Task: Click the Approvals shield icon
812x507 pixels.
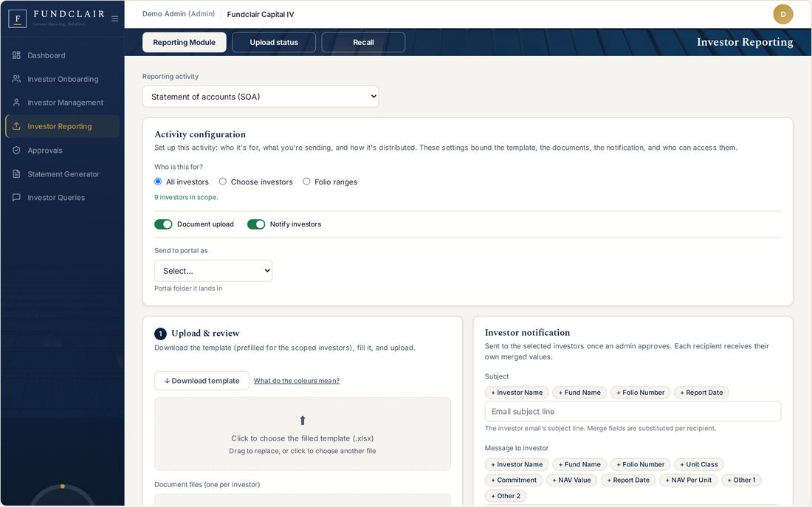Action: point(16,151)
